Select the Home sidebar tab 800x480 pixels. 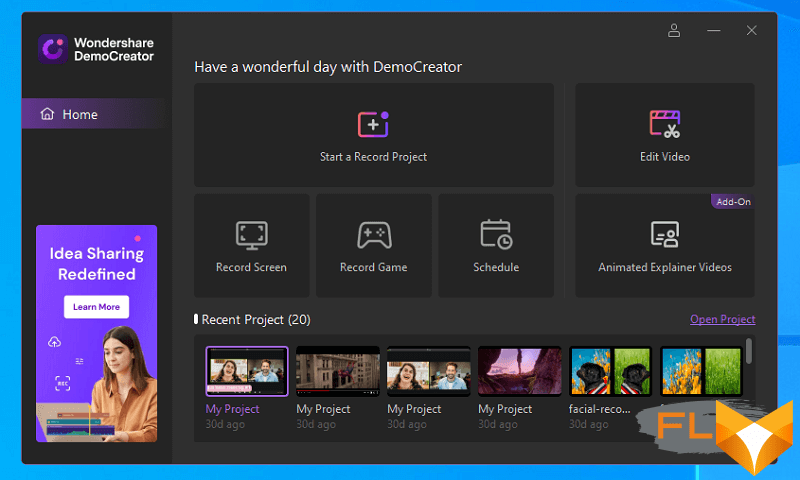point(80,114)
